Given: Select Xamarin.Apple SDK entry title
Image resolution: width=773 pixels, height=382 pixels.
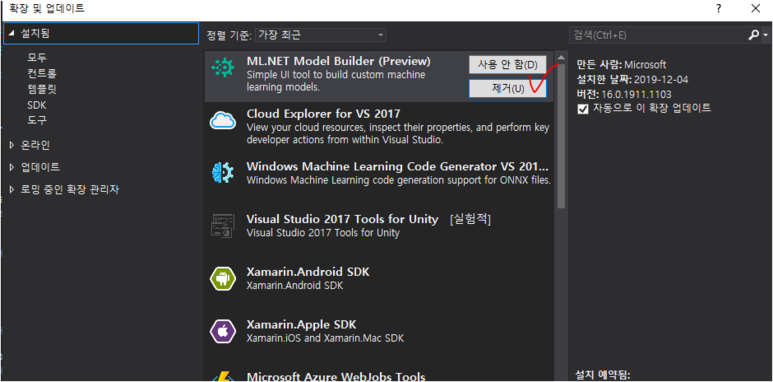Looking at the screenshot, I should pyautogui.click(x=301, y=325).
